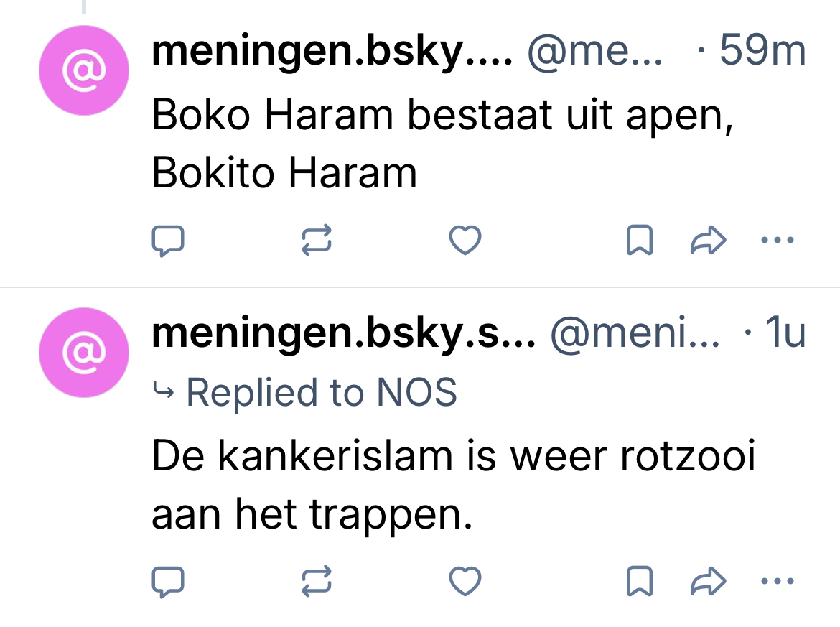
Task: Like the post replying to NOS
Action: (x=464, y=581)
